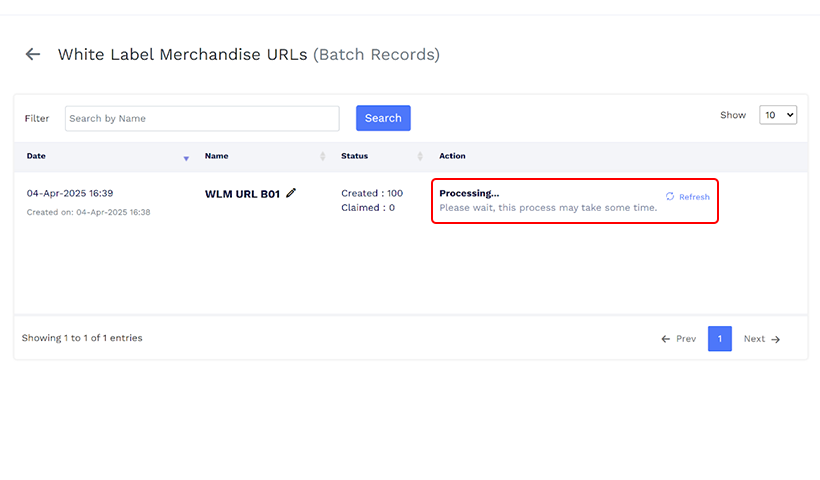This screenshot has width=820, height=480.
Task: Click the sort arrows in the Status column header
Action: (x=420, y=157)
